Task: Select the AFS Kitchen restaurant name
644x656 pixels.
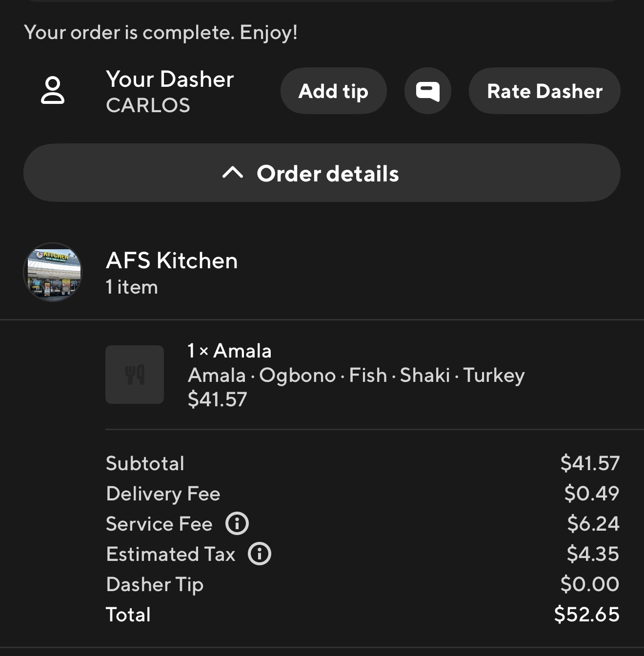Action: (172, 260)
